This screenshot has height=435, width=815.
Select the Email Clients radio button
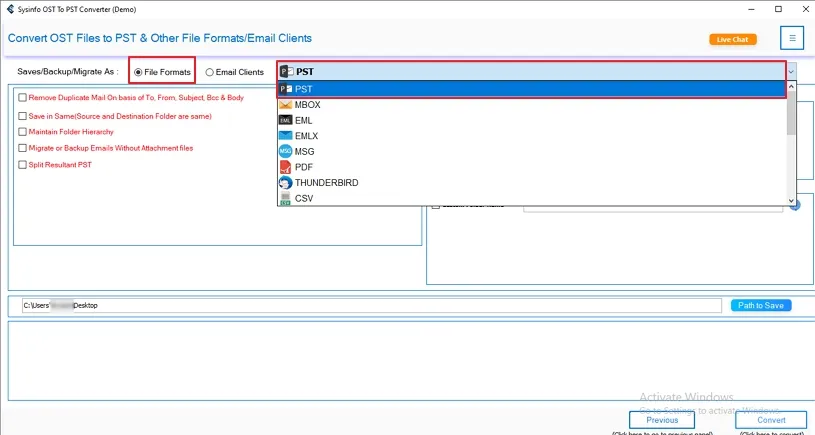click(209, 72)
